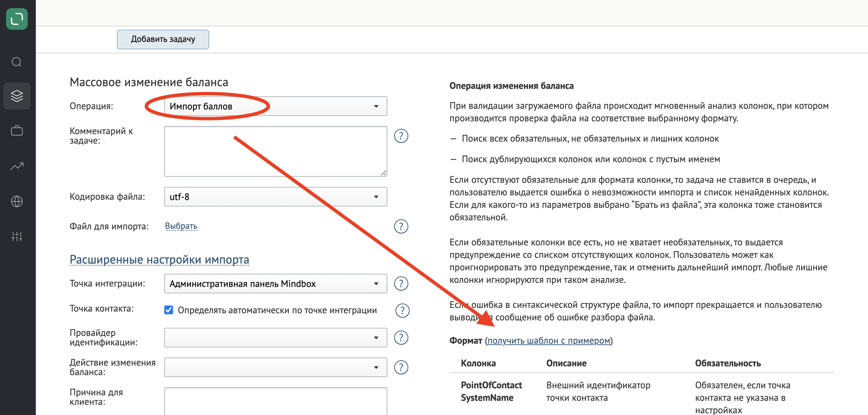The height and width of the screenshot is (415, 868).
Task: Click into Причина для клиента field
Action: point(275,401)
